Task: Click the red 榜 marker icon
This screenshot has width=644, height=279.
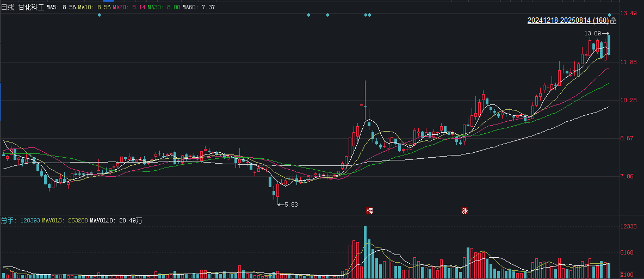Action: click(370, 211)
